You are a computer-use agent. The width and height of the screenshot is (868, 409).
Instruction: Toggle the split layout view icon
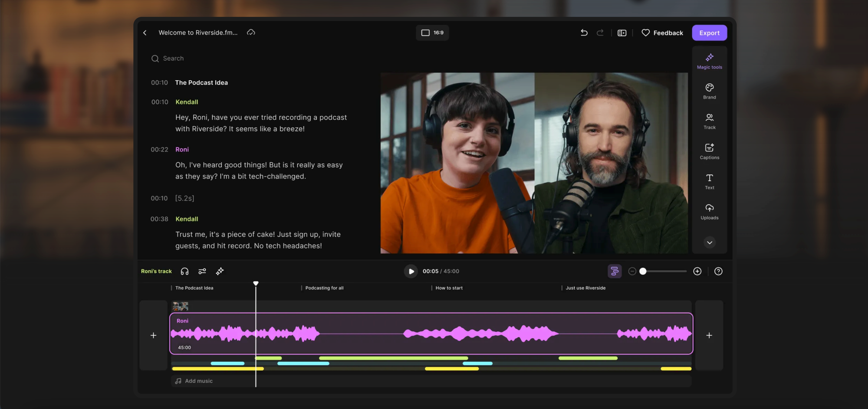(622, 33)
